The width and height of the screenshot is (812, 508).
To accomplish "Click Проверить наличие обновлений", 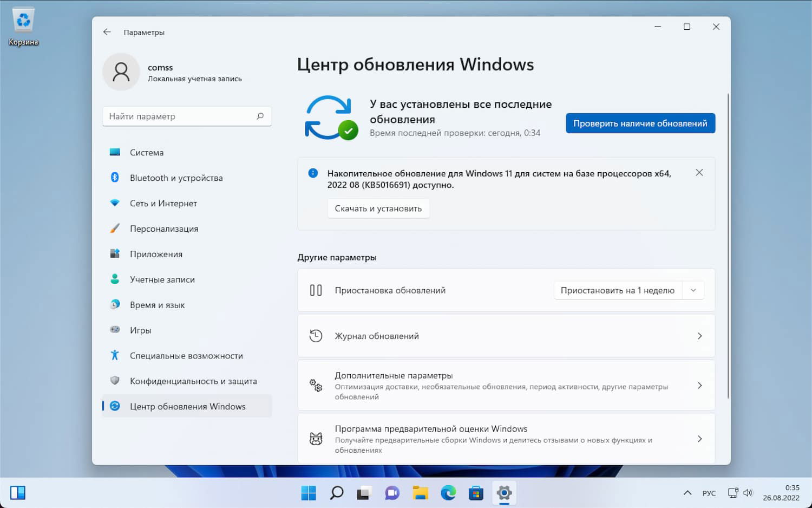I will pos(640,123).
